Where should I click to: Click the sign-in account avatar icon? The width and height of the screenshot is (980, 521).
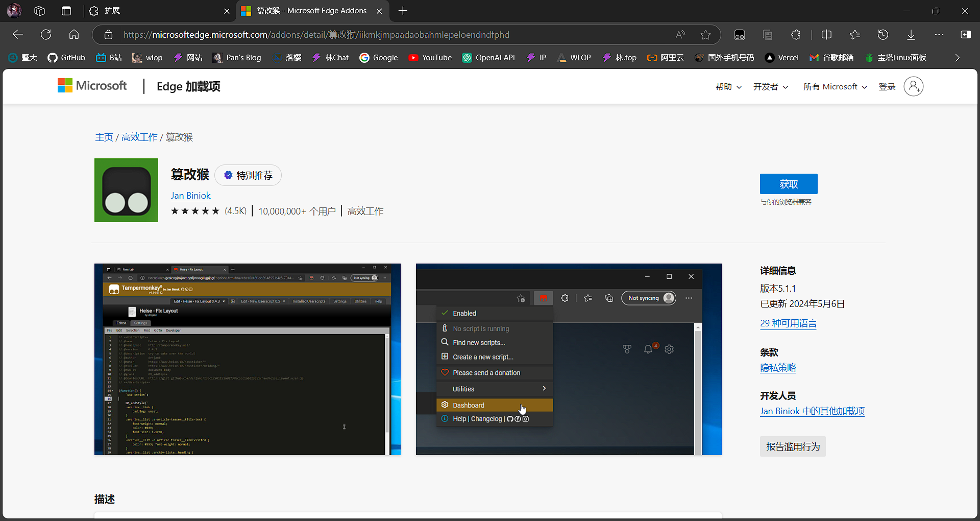tap(914, 86)
